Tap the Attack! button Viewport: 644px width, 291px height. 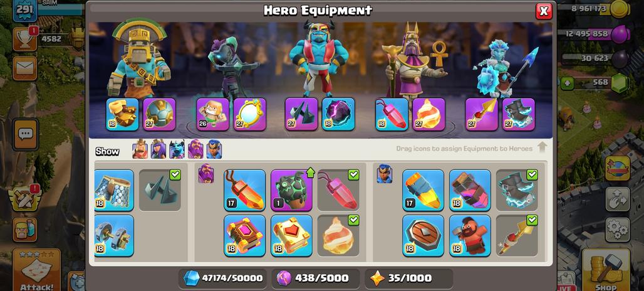(x=36, y=270)
